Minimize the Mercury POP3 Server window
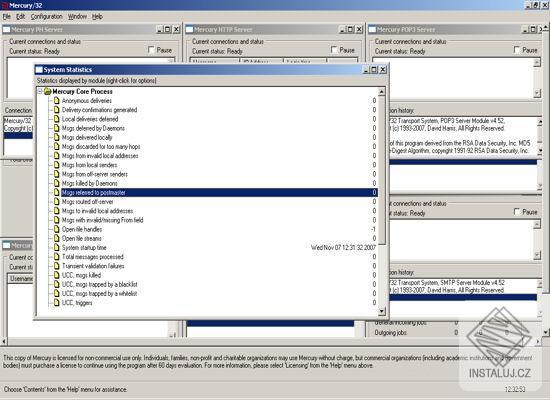550x400 pixels. tap(525, 29)
